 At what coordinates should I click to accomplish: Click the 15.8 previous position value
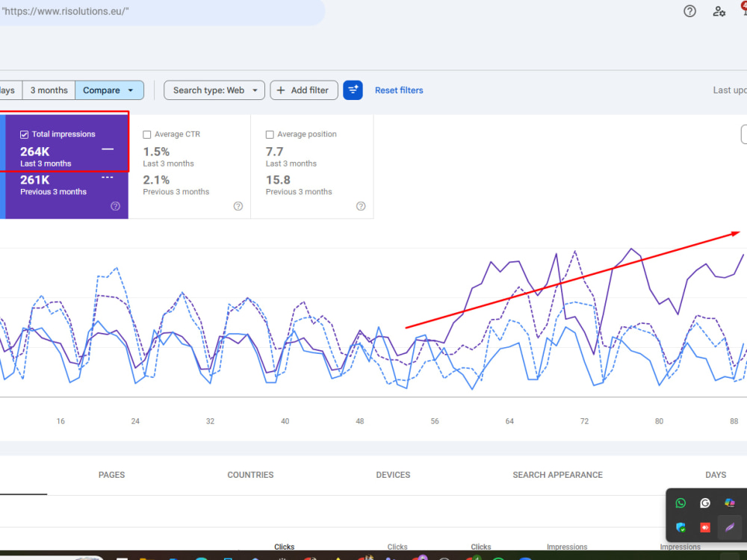tap(278, 180)
